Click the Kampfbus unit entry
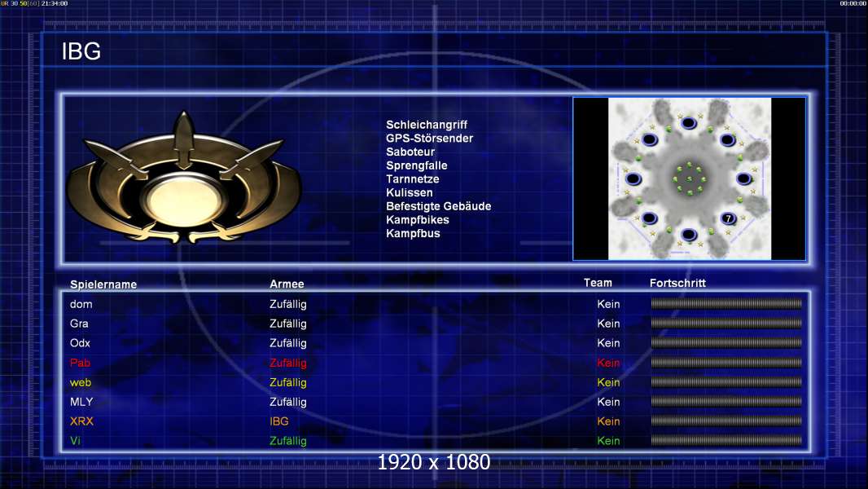 (x=413, y=233)
